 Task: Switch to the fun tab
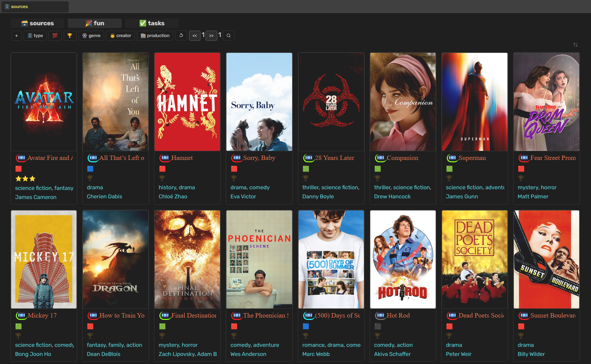pos(95,23)
